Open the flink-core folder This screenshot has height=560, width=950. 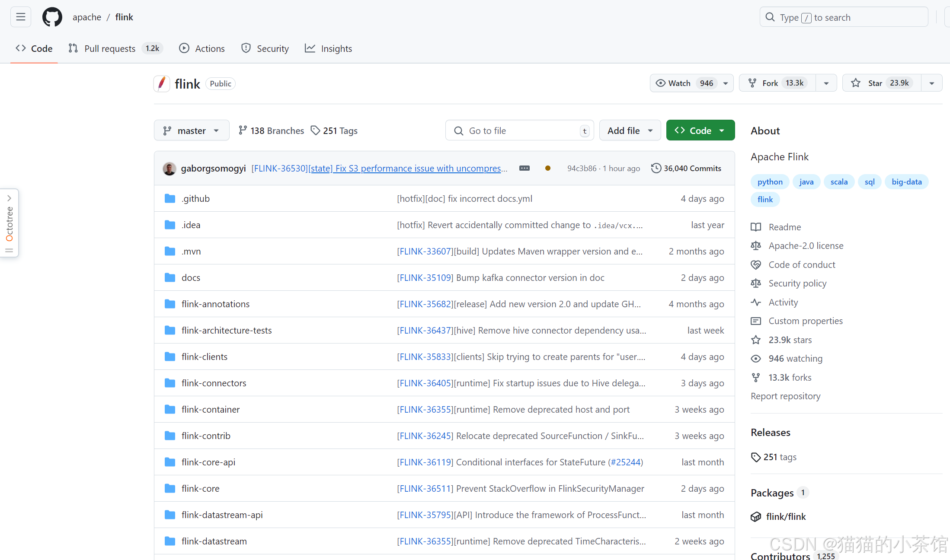(x=200, y=488)
